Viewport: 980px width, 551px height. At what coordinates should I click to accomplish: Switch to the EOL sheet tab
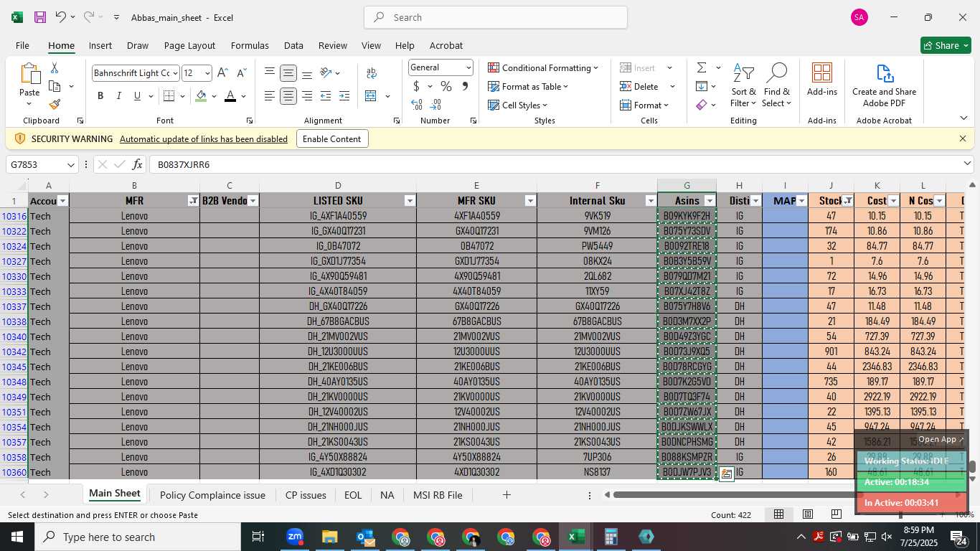tap(353, 495)
